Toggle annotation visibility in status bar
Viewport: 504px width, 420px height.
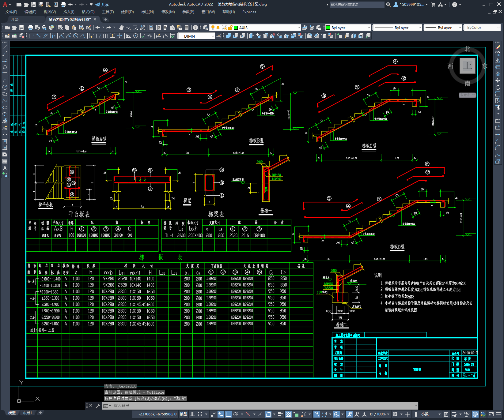tap(350, 414)
